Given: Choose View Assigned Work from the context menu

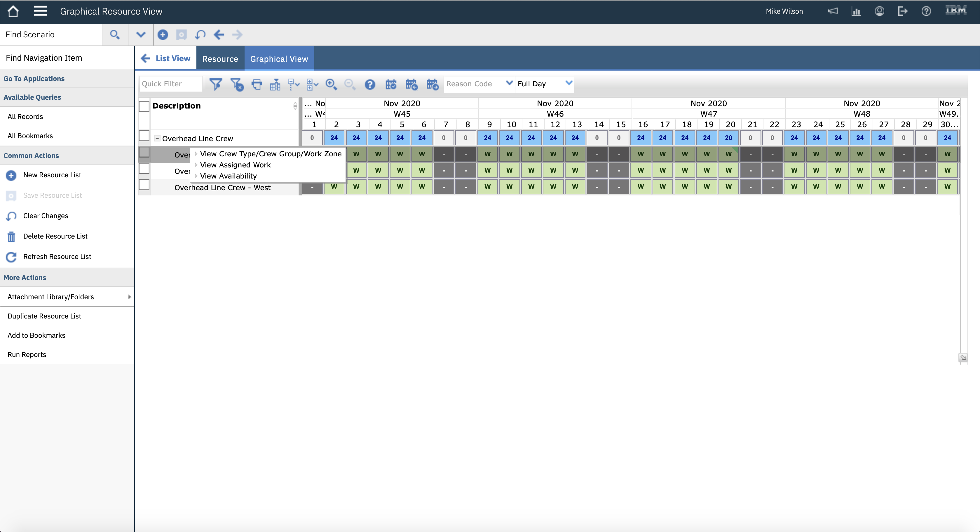Looking at the screenshot, I should 236,165.
